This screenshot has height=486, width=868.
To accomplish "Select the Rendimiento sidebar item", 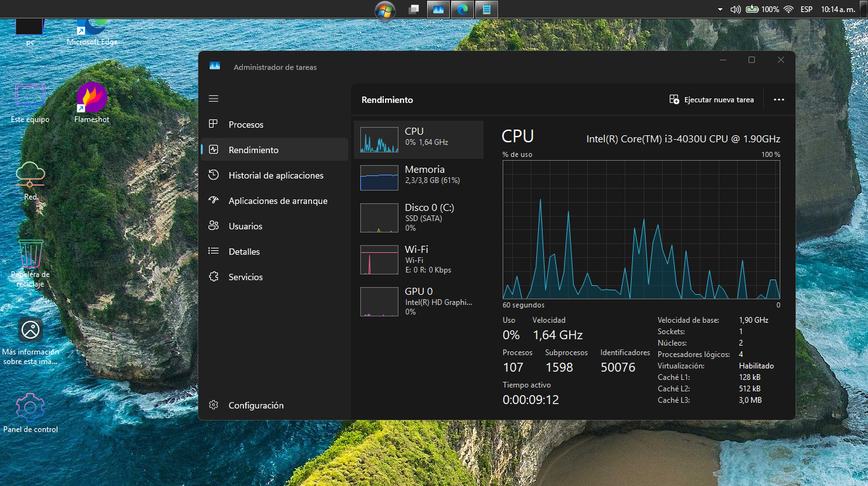I will pyautogui.click(x=254, y=150).
